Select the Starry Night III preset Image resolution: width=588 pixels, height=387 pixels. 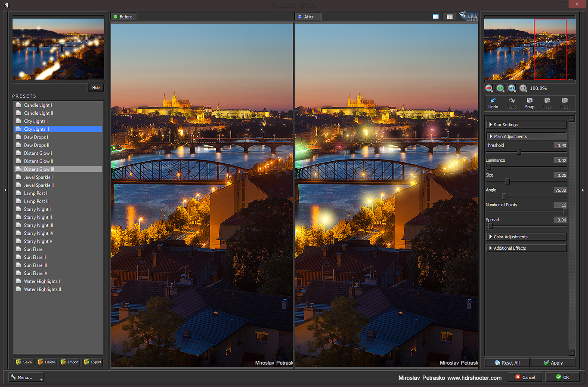(38, 225)
